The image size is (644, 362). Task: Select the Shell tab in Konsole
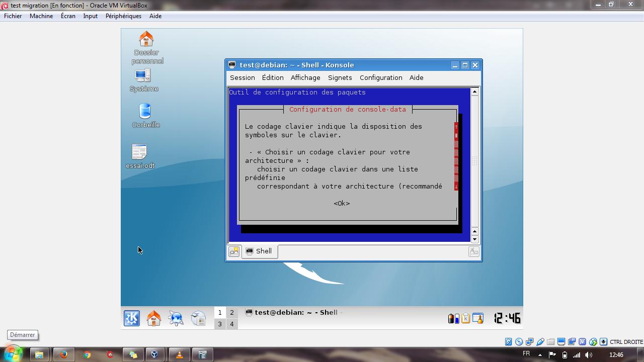260,251
